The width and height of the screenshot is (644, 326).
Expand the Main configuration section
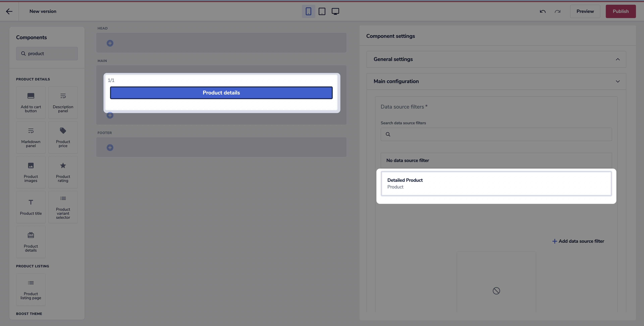[x=618, y=81]
